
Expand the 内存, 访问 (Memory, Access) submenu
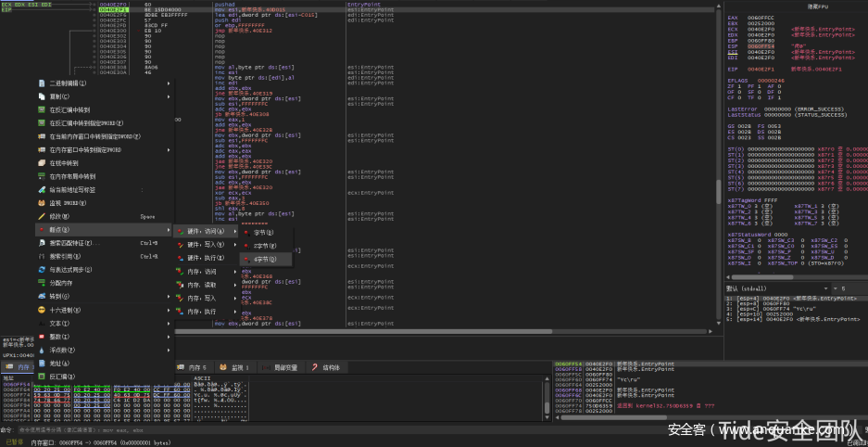(201, 272)
